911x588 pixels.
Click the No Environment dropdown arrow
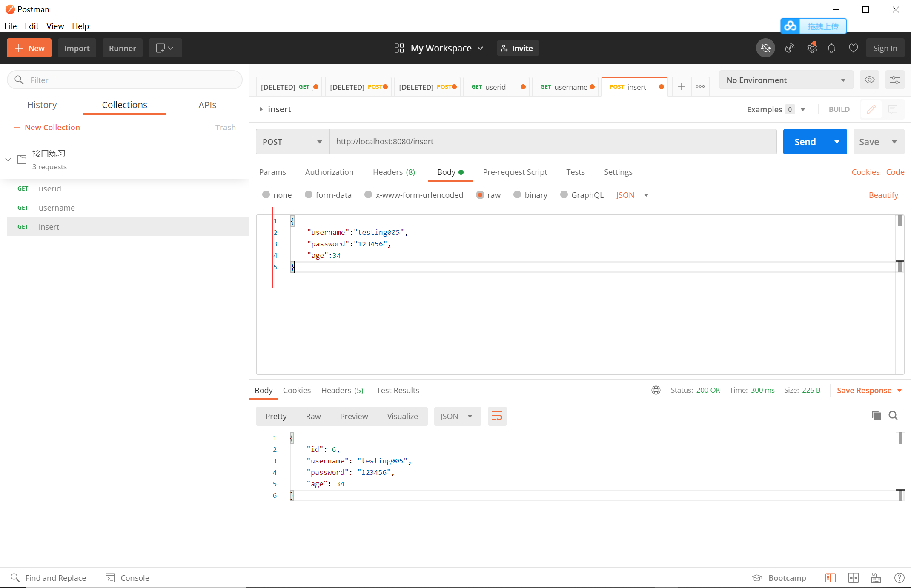[x=842, y=80]
